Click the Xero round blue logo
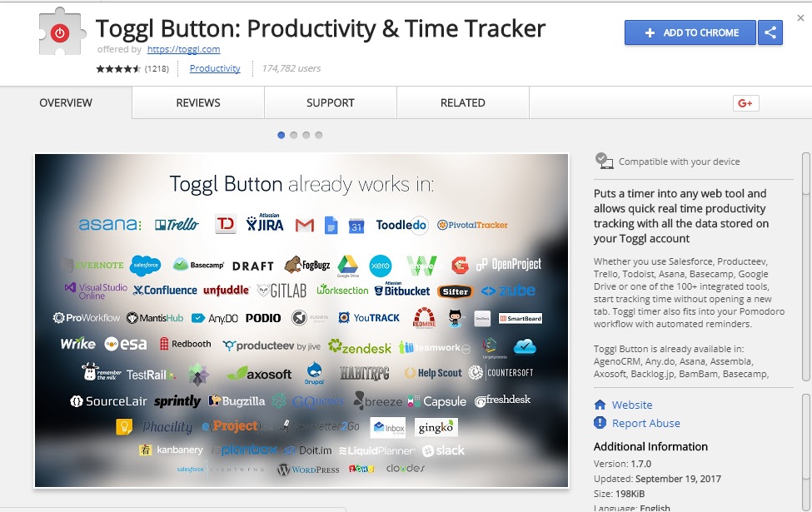The height and width of the screenshot is (512, 812). tap(380, 266)
